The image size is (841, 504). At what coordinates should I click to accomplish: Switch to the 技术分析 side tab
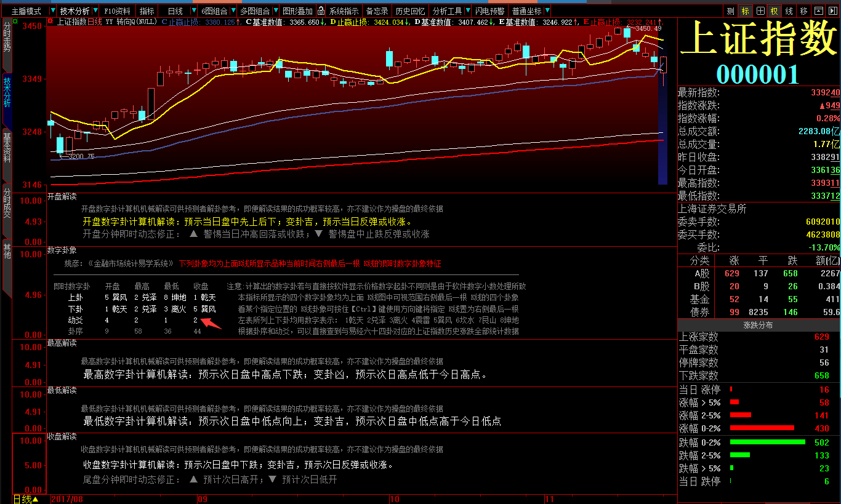[7, 100]
